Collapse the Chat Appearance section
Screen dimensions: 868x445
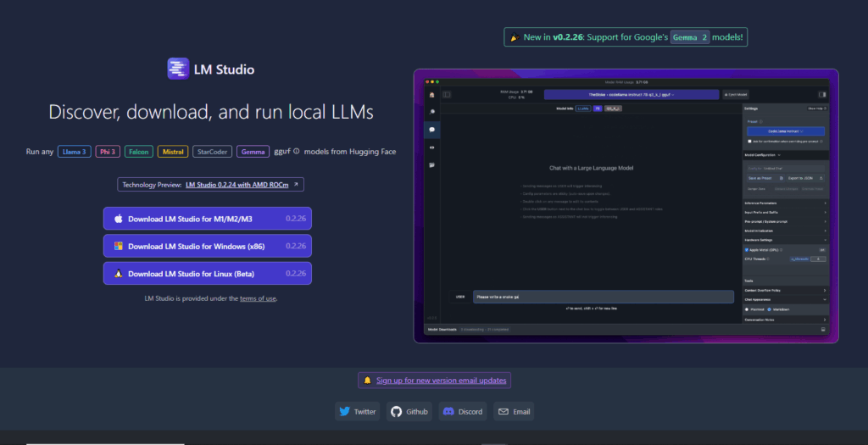pyautogui.click(x=784, y=299)
